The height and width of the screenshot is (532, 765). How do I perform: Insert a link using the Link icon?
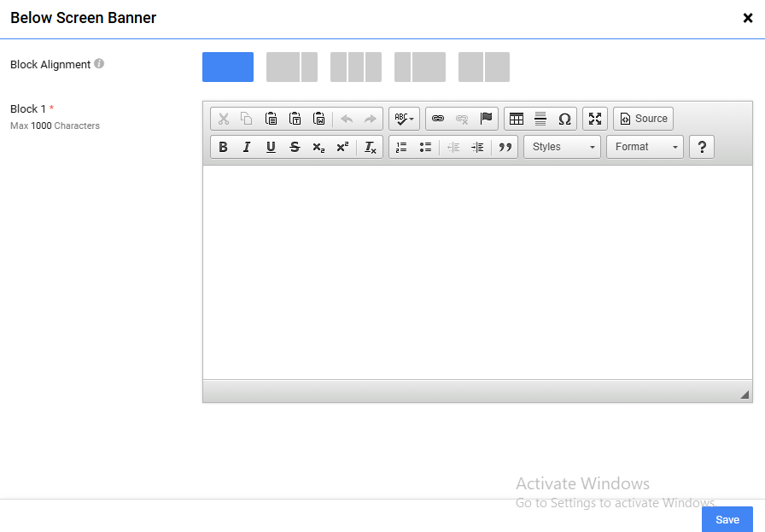(438, 119)
